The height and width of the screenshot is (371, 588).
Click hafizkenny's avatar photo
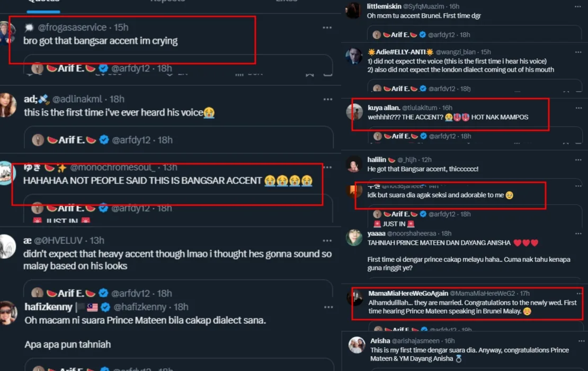coord(7,313)
